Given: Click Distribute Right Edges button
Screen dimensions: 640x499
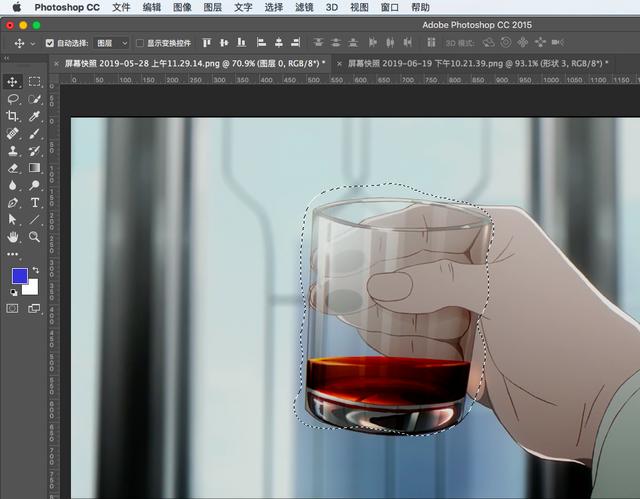Looking at the screenshot, I should click(407, 42).
